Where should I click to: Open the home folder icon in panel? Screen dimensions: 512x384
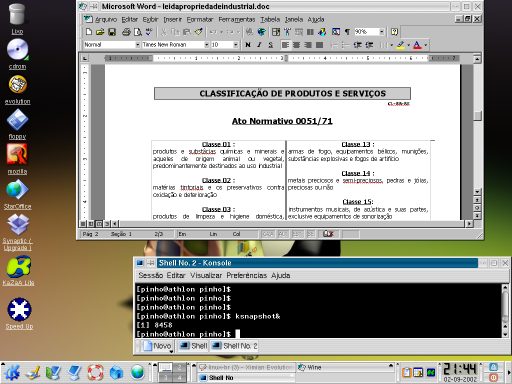[116, 372]
